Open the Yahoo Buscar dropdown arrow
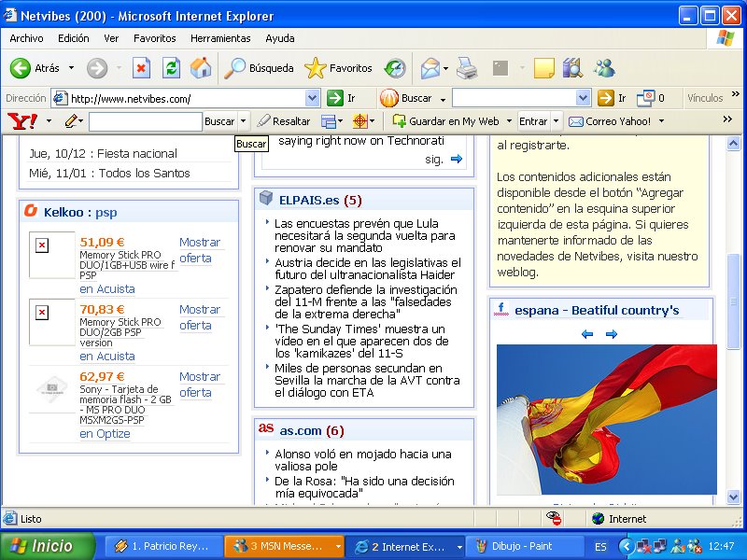Screen dimensions: 747x560 coord(243,121)
